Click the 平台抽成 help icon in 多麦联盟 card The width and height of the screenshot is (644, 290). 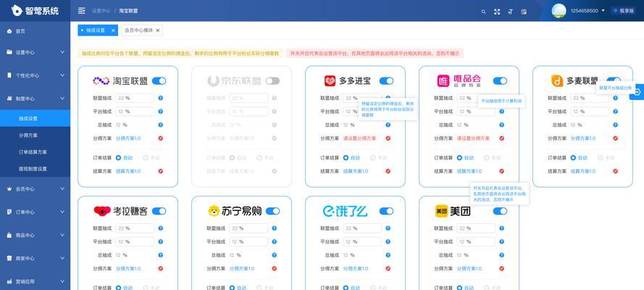click(x=615, y=112)
